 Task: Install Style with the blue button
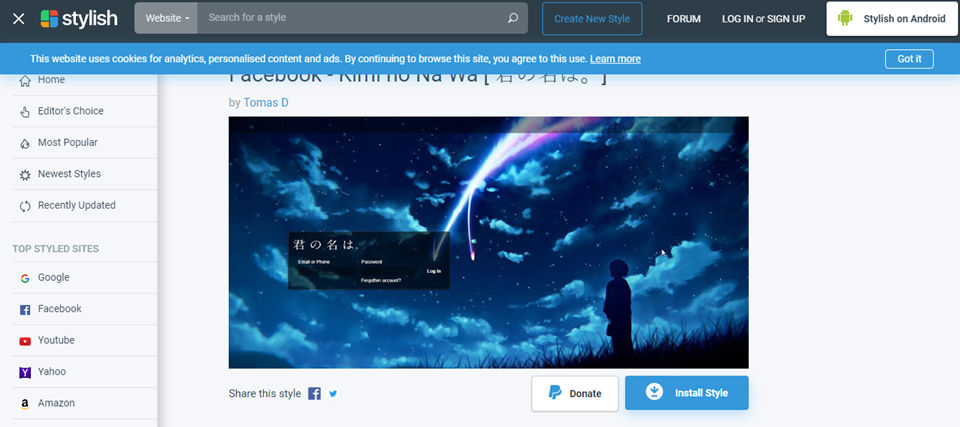coord(686,393)
